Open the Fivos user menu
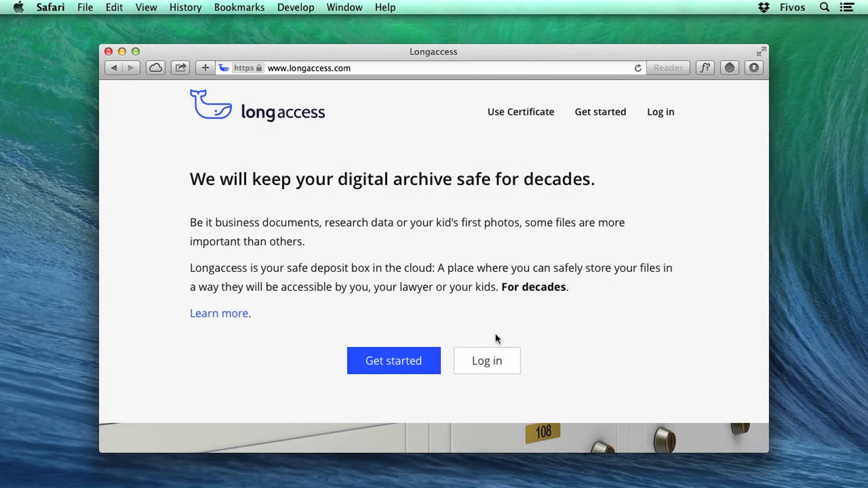This screenshot has height=488, width=868. point(792,7)
